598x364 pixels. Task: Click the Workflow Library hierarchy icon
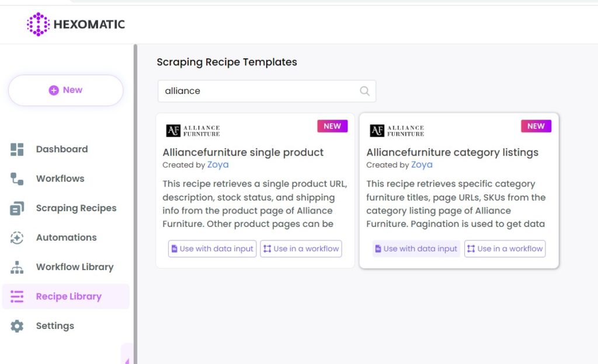click(x=17, y=267)
